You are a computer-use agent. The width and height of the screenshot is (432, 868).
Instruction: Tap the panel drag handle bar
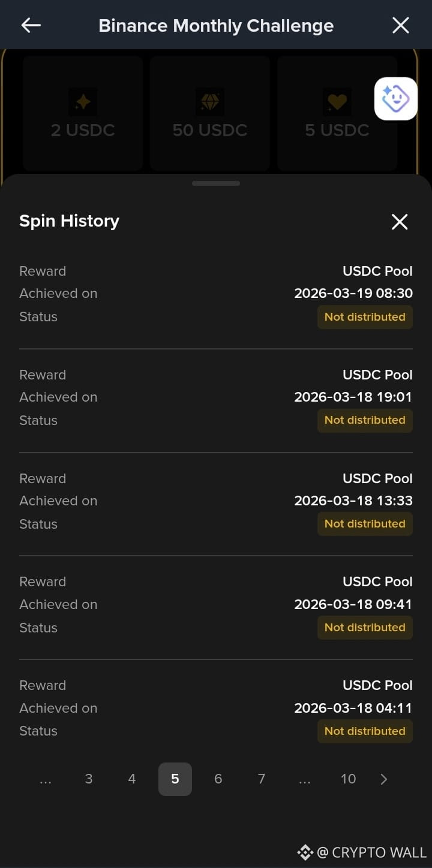[x=216, y=183]
